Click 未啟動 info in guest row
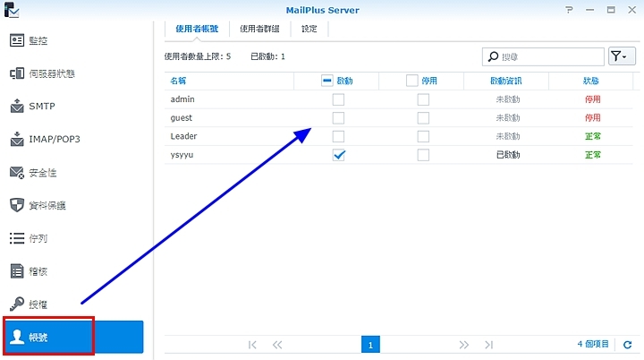Viewport: 644px width, 360px height. [508, 118]
